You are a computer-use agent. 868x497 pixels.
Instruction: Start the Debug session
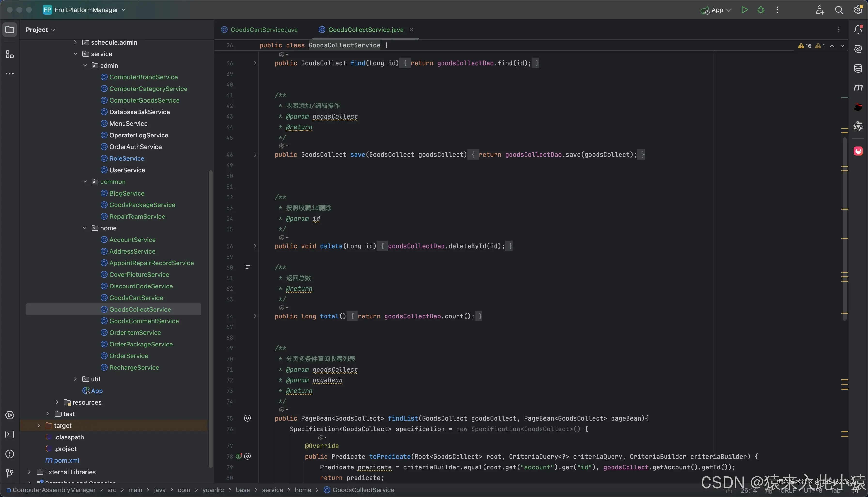(761, 10)
